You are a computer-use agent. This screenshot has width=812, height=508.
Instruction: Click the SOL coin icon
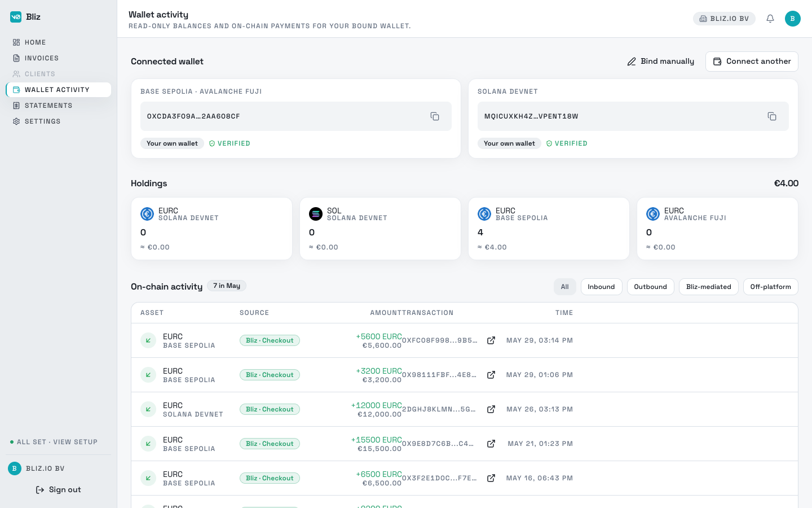(x=316, y=214)
